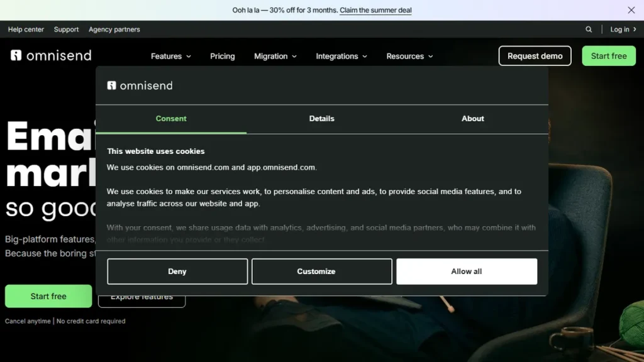The height and width of the screenshot is (362, 644).
Task: Switch to the Consent tab
Action: pos(171,119)
